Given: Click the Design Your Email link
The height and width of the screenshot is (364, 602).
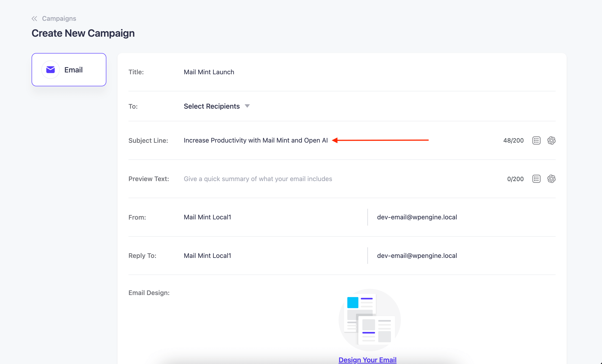Looking at the screenshot, I should 367,360.
